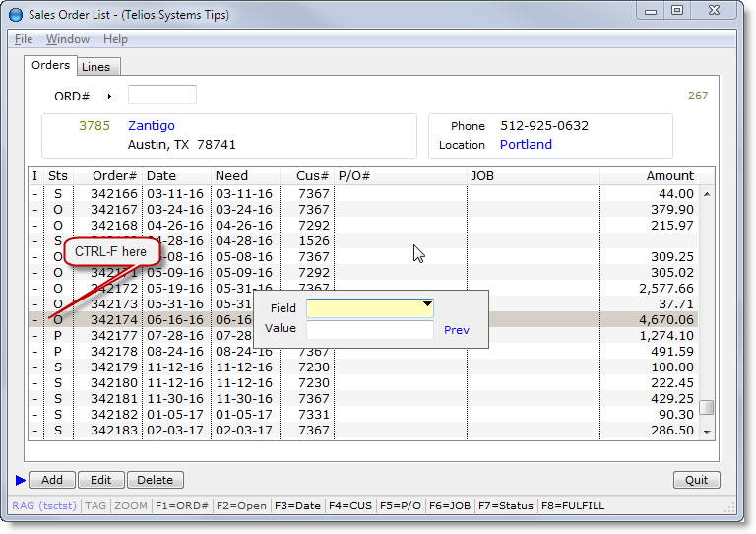Click the Add button
The width and height of the screenshot is (756, 534).
52,480
